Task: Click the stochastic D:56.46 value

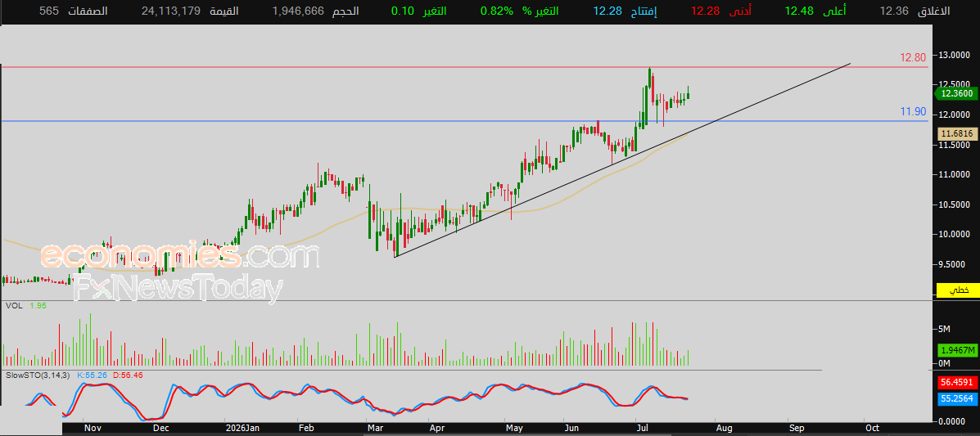Action: pyautogui.click(x=128, y=375)
